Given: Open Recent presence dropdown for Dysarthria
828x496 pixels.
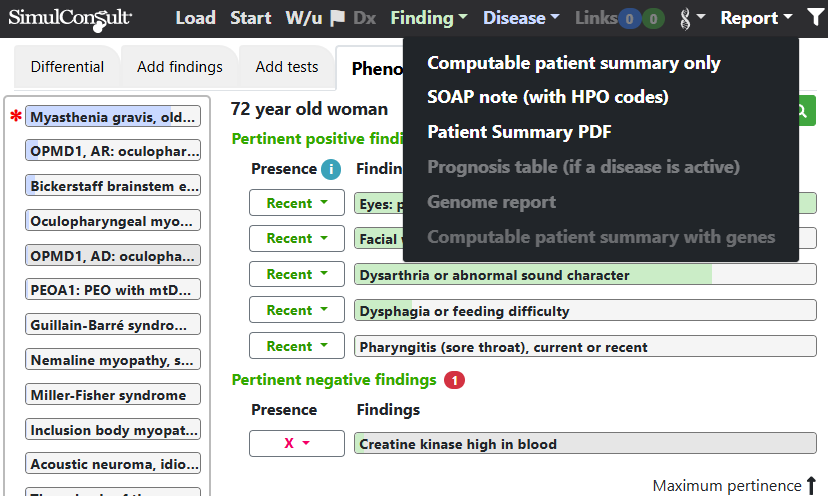Looking at the screenshot, I should coord(297,274).
